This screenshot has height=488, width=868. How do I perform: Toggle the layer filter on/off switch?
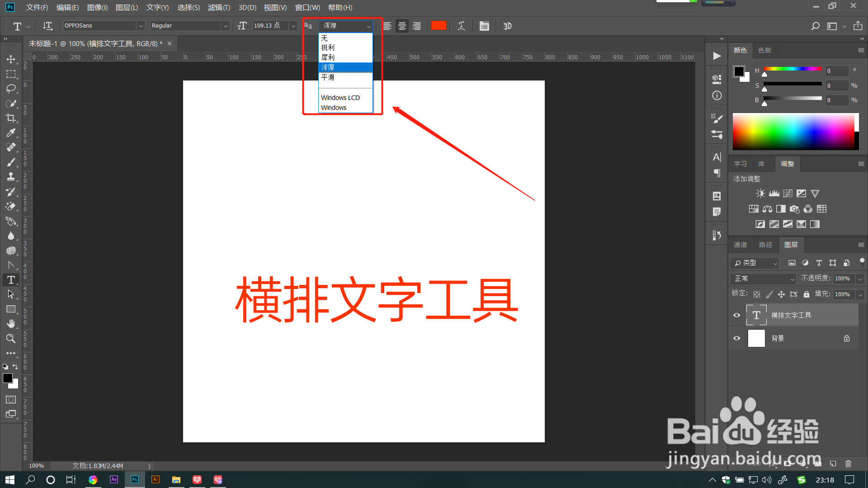(862, 262)
